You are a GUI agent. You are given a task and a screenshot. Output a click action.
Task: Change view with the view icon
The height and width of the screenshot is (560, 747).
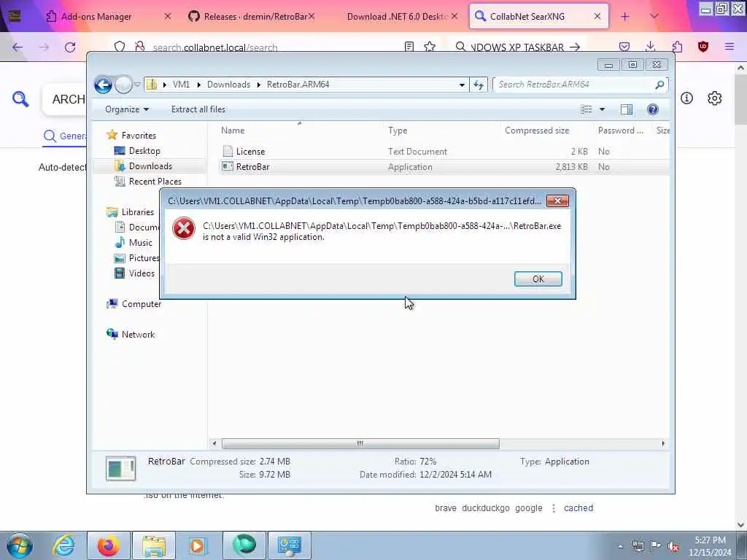(586, 109)
